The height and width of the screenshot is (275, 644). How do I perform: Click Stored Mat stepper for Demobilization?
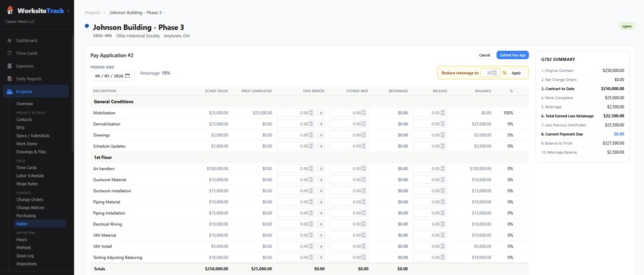pos(364,124)
